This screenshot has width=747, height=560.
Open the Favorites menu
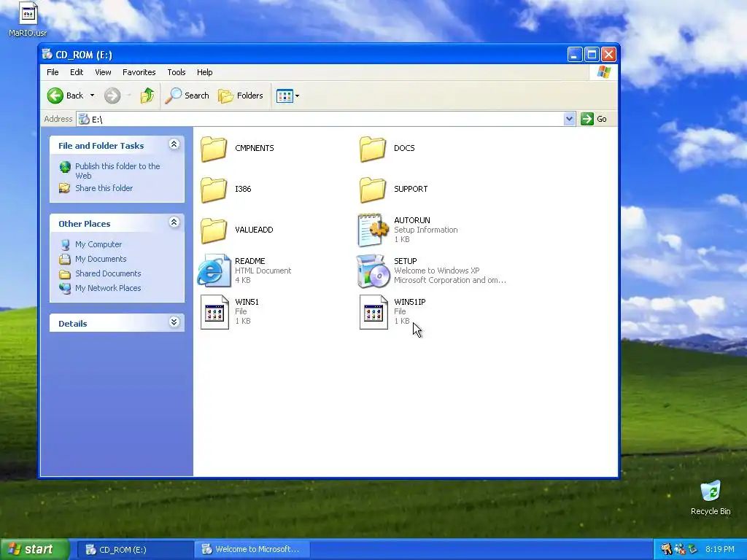[x=139, y=72]
